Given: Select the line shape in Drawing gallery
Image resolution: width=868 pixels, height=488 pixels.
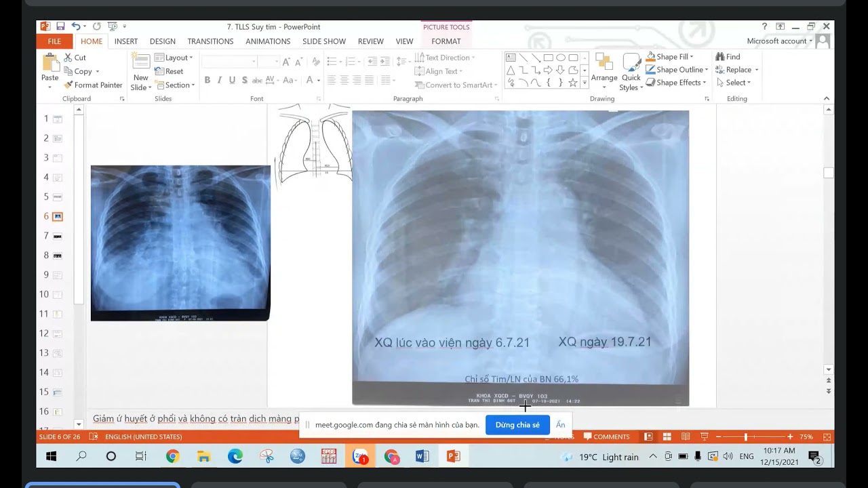Looking at the screenshot, I should [x=523, y=58].
